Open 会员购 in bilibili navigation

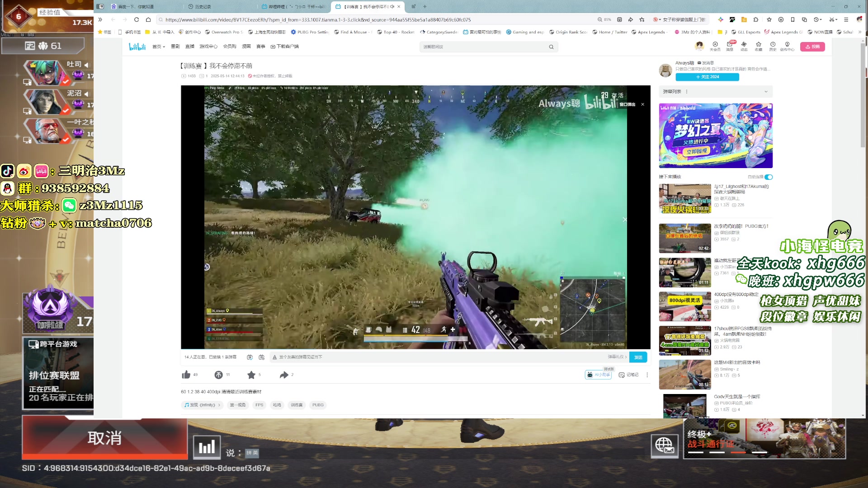(x=230, y=47)
